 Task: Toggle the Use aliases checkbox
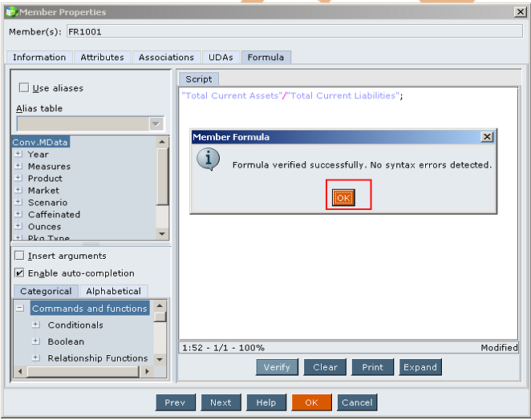tap(24, 87)
